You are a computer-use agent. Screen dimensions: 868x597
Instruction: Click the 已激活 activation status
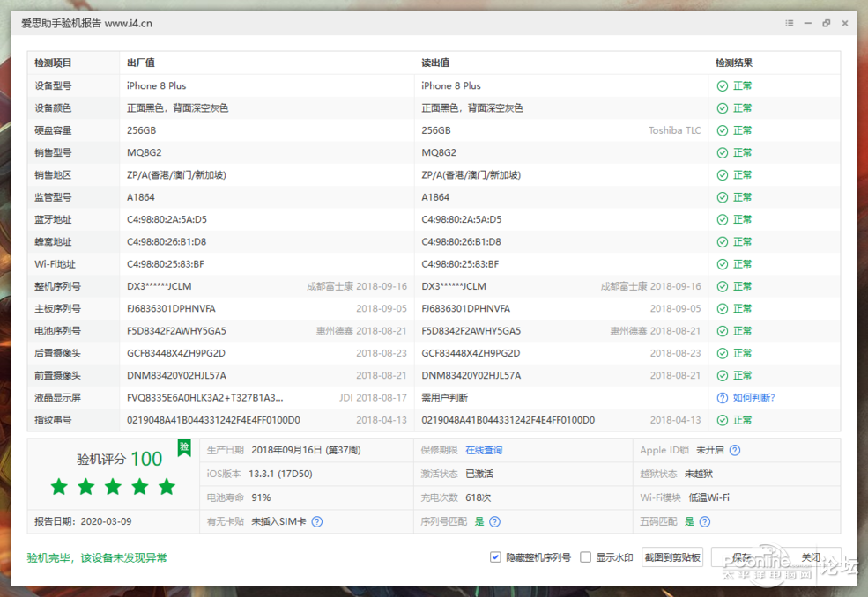click(479, 474)
